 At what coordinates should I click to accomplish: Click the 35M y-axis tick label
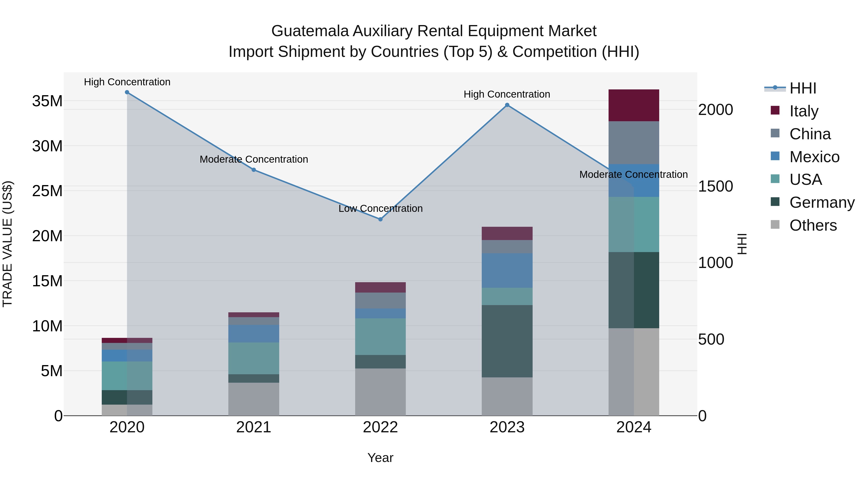click(47, 101)
